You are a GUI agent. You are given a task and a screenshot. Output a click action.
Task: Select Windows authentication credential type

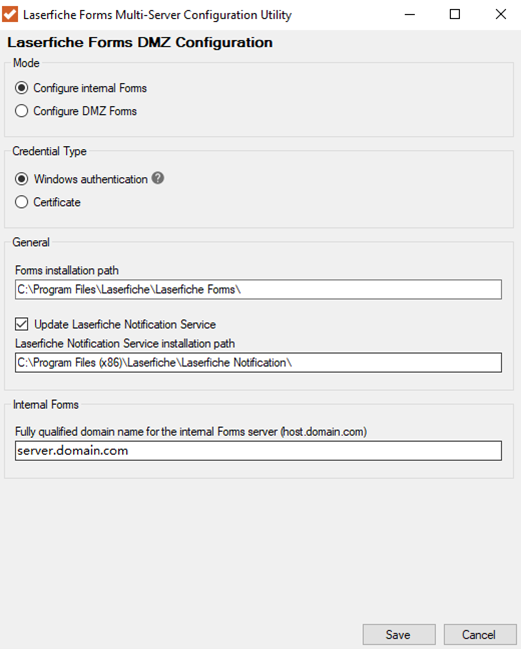pyautogui.click(x=81, y=179)
